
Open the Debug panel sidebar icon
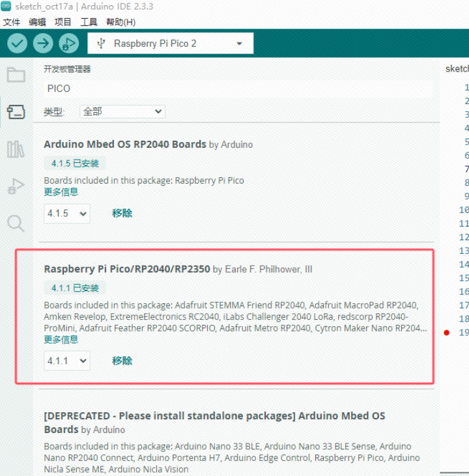click(16, 186)
